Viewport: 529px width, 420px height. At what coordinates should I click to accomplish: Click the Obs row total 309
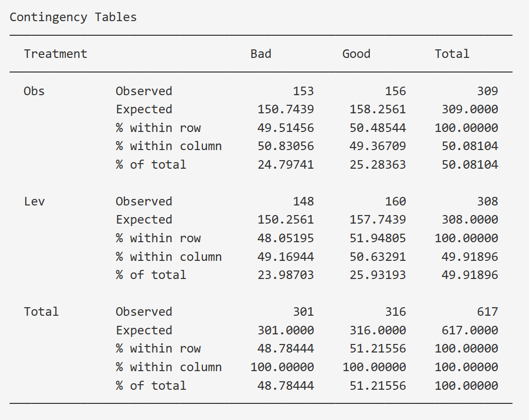tap(487, 91)
